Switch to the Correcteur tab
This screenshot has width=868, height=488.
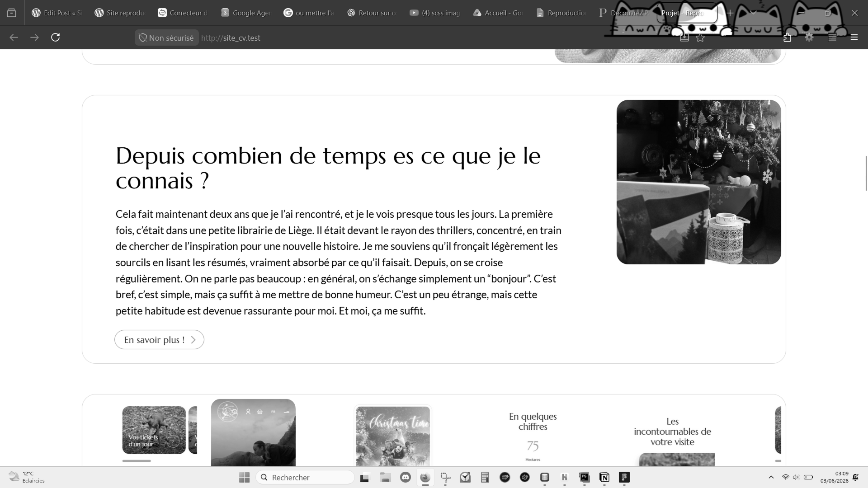183,13
